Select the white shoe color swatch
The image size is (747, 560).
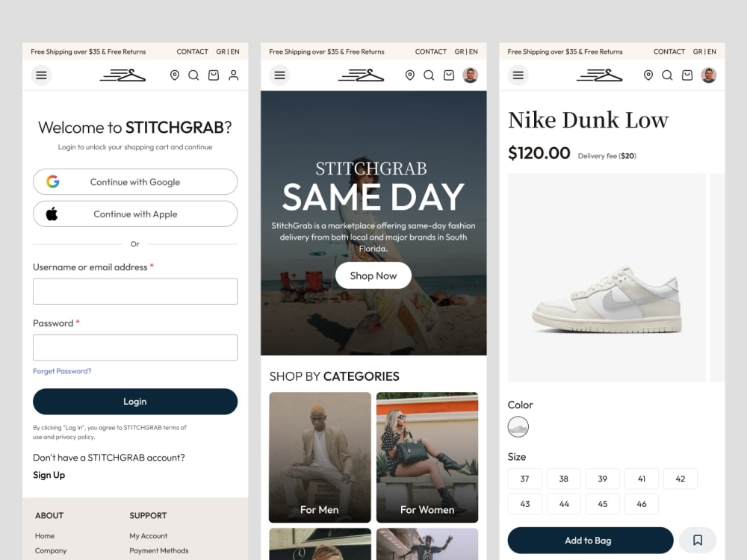(x=518, y=426)
